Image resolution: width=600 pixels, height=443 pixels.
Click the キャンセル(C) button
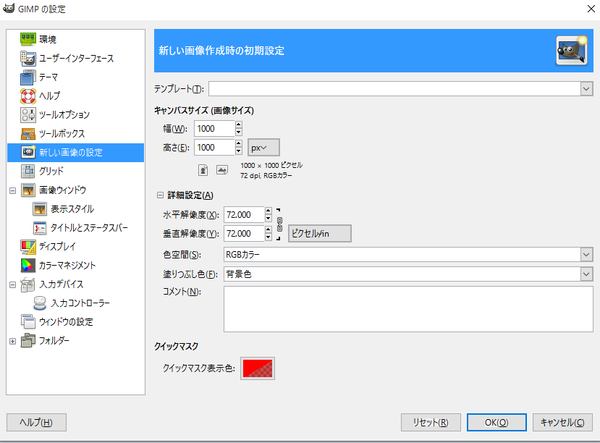(562, 422)
